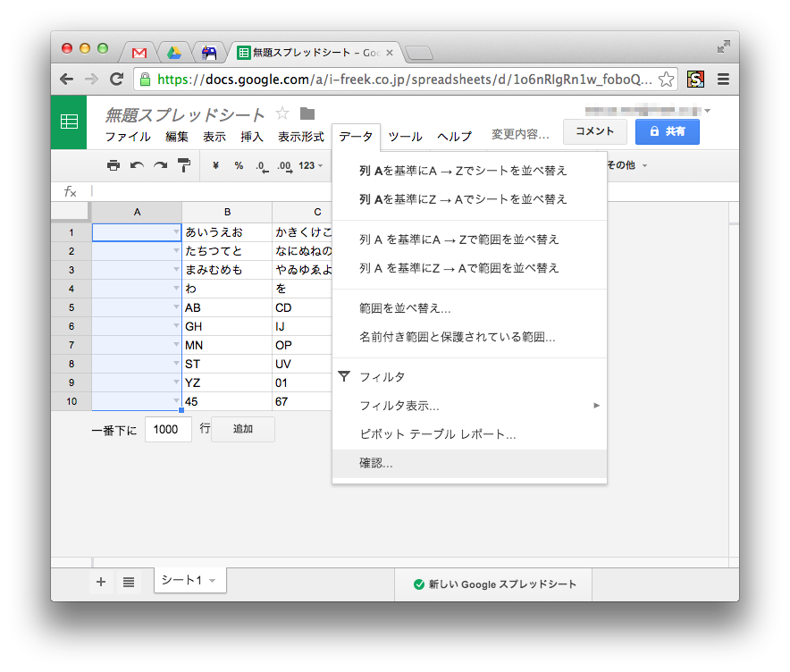Decrease decimal places
Viewport: 790px width, 672px height.
coord(261,166)
